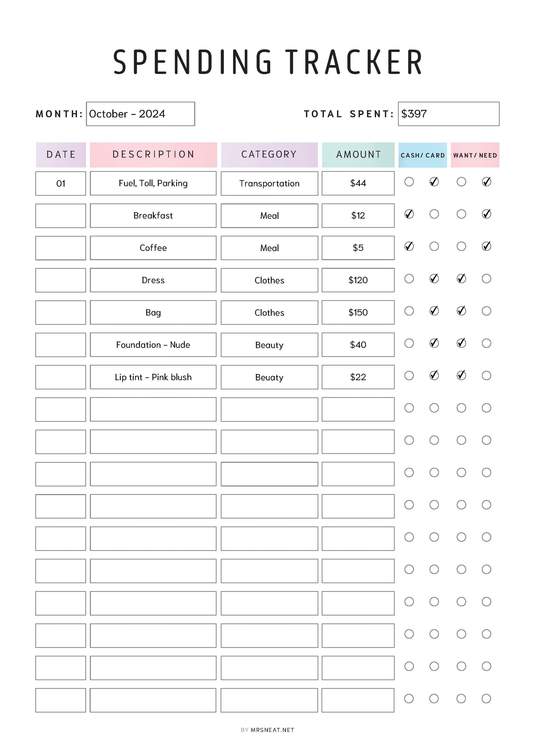Click the Transportation category cell
535x756 pixels.
coord(269,184)
